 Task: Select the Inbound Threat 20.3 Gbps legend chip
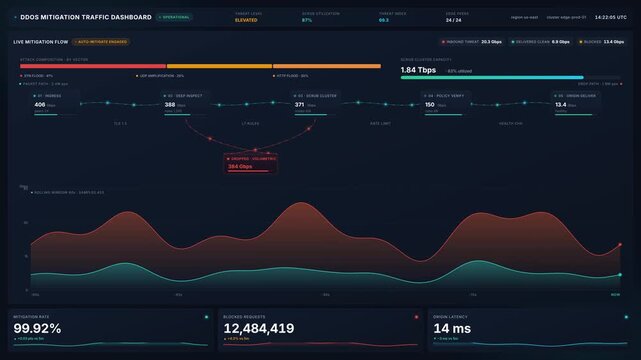[x=471, y=42]
